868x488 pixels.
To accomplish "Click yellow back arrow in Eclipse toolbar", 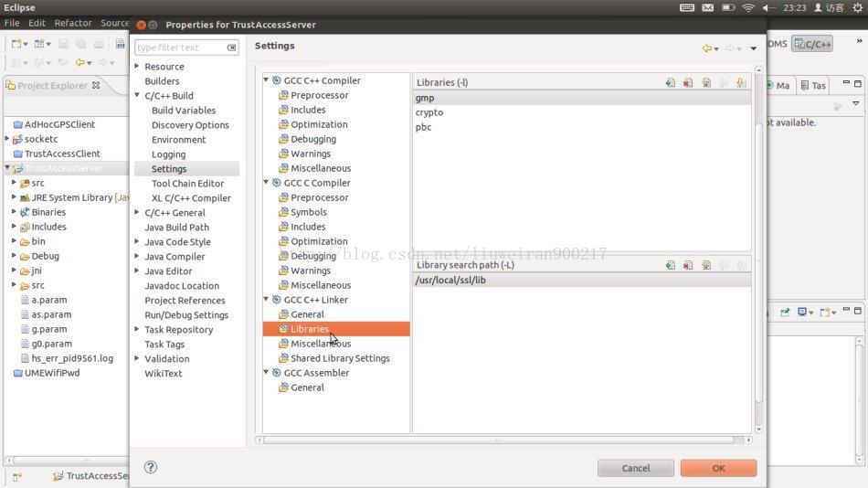I will (80, 62).
